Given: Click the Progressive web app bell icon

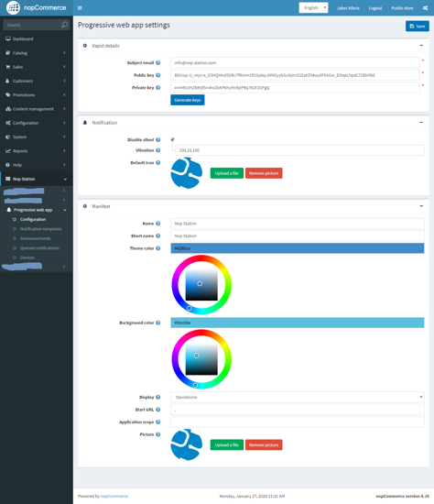Looking at the screenshot, I should coord(9,210).
